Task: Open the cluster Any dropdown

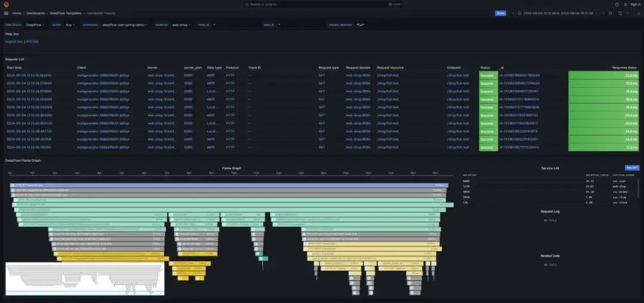Action: click(x=70, y=24)
